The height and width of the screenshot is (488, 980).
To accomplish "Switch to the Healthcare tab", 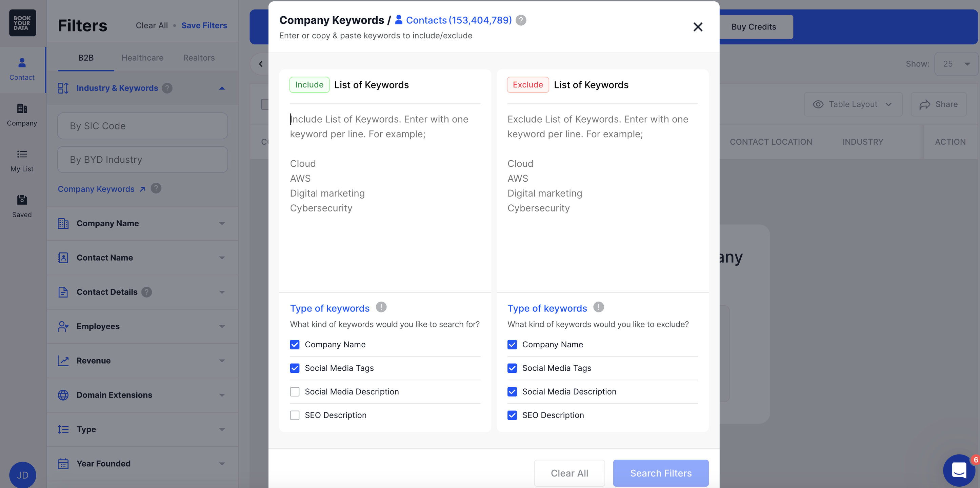I will click(142, 58).
